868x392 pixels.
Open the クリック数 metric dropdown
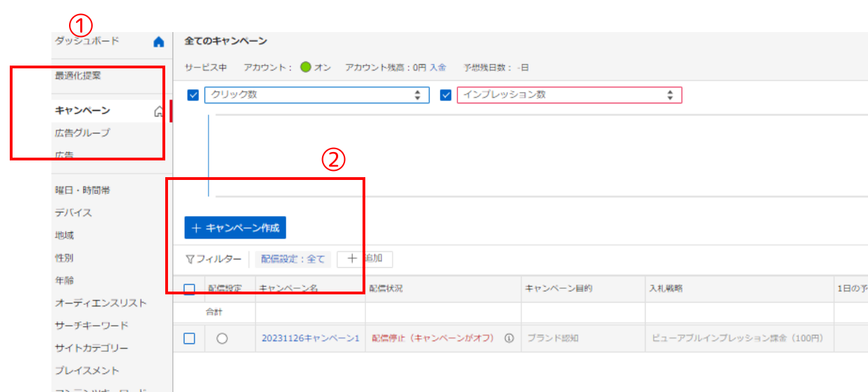(317, 96)
